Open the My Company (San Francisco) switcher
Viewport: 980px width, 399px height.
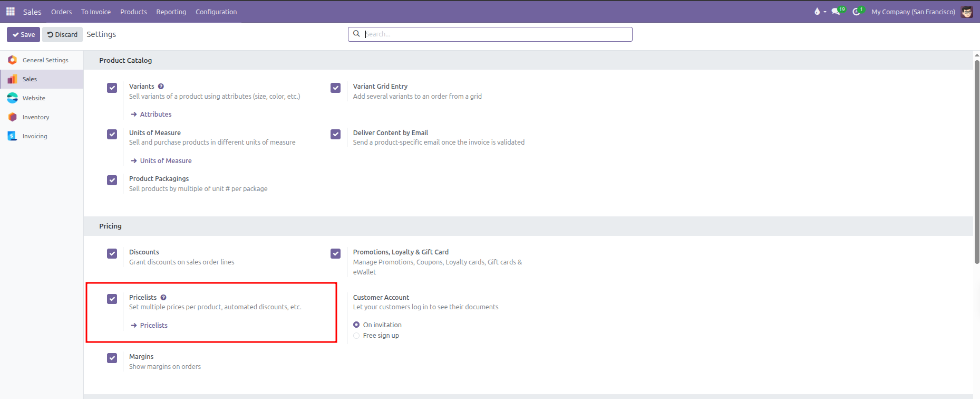coord(913,12)
